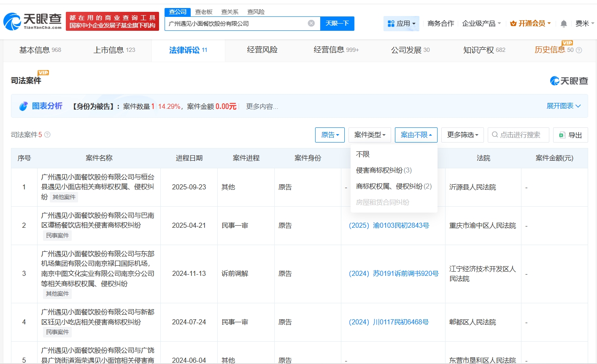The width and height of the screenshot is (597, 364).
Task: Open case number (2024)川0117民初6468号
Action: click(389, 322)
